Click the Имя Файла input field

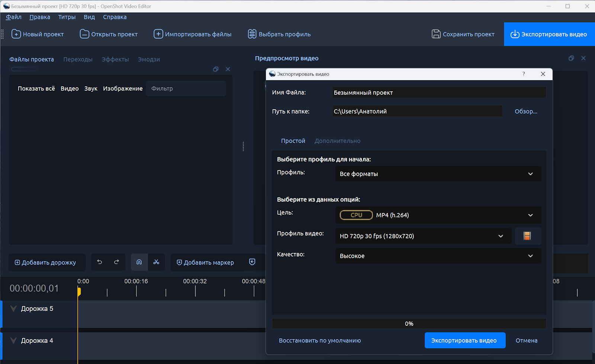click(439, 92)
